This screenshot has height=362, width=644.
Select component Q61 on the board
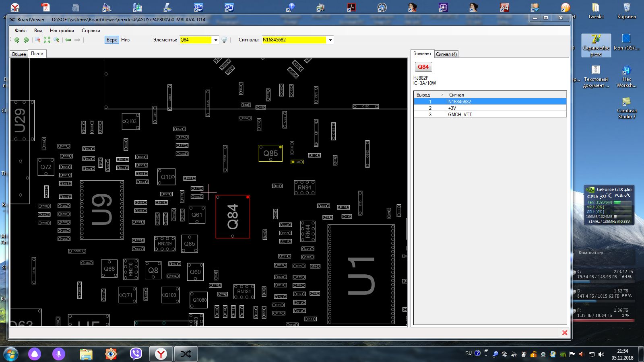(x=197, y=215)
